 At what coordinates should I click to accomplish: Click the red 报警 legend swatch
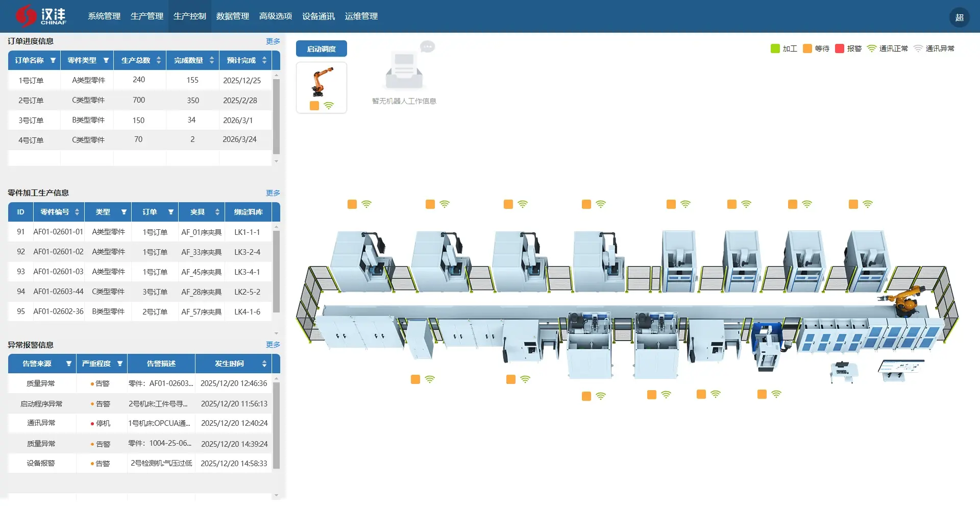click(839, 49)
